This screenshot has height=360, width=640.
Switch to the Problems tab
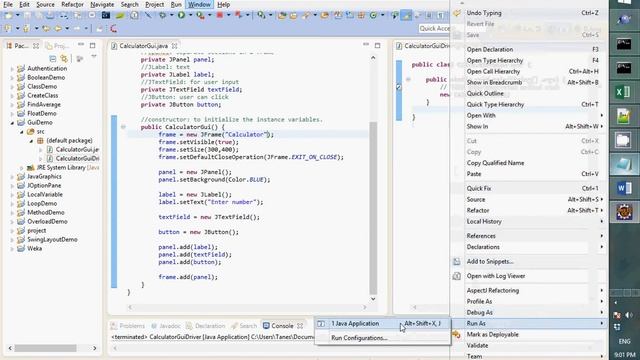click(x=128, y=326)
